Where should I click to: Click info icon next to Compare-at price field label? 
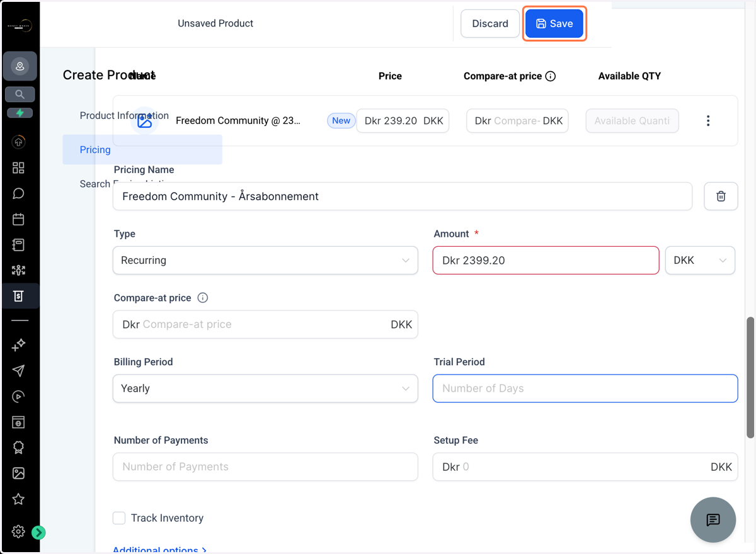coord(203,298)
